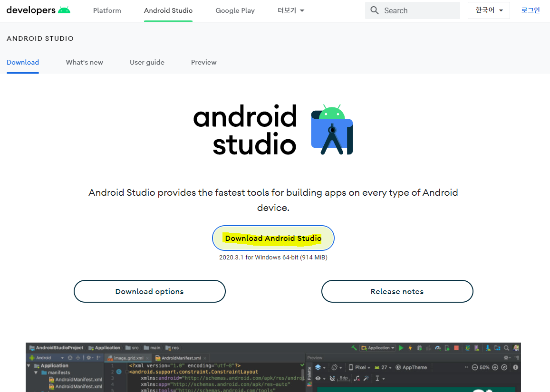Viewport: 550px width, 392px height.
Task: Switch to the User guide tab
Action: point(147,62)
